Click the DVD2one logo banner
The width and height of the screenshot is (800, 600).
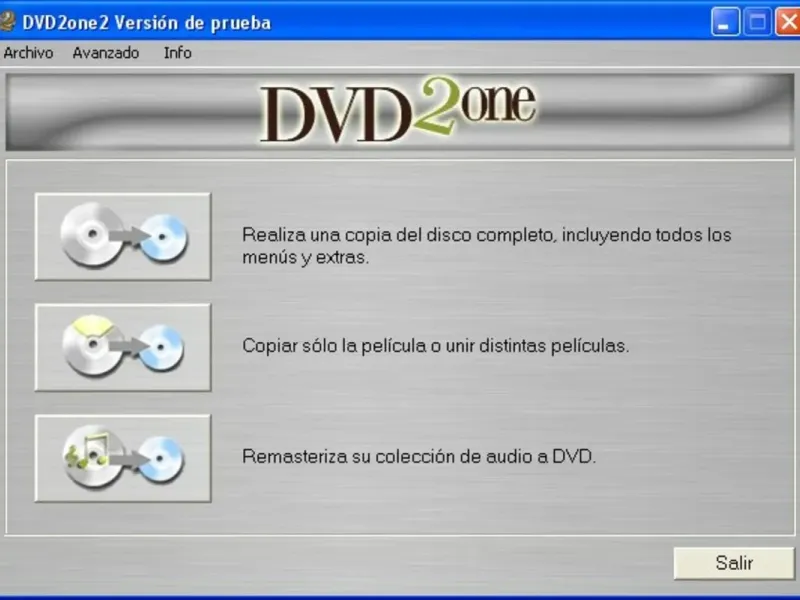click(x=400, y=112)
